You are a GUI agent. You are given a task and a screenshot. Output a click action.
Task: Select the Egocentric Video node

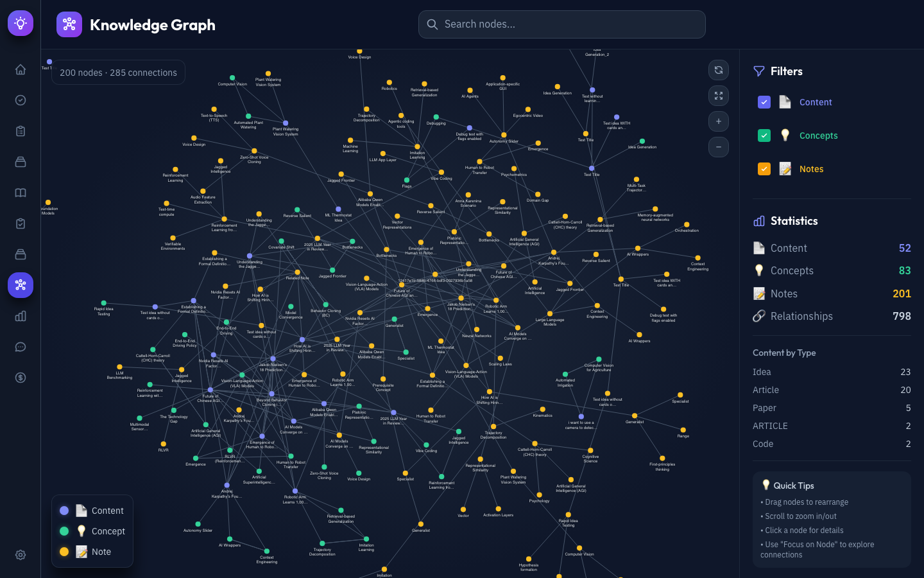[x=528, y=110]
